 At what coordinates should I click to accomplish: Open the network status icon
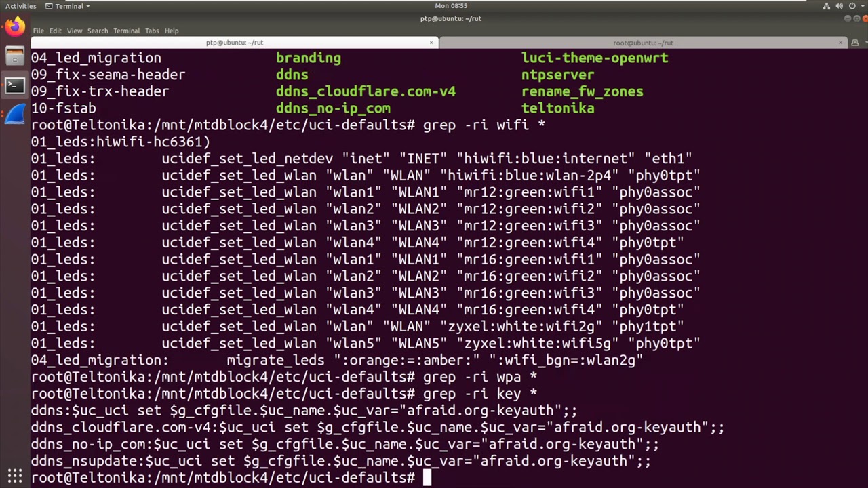point(827,6)
